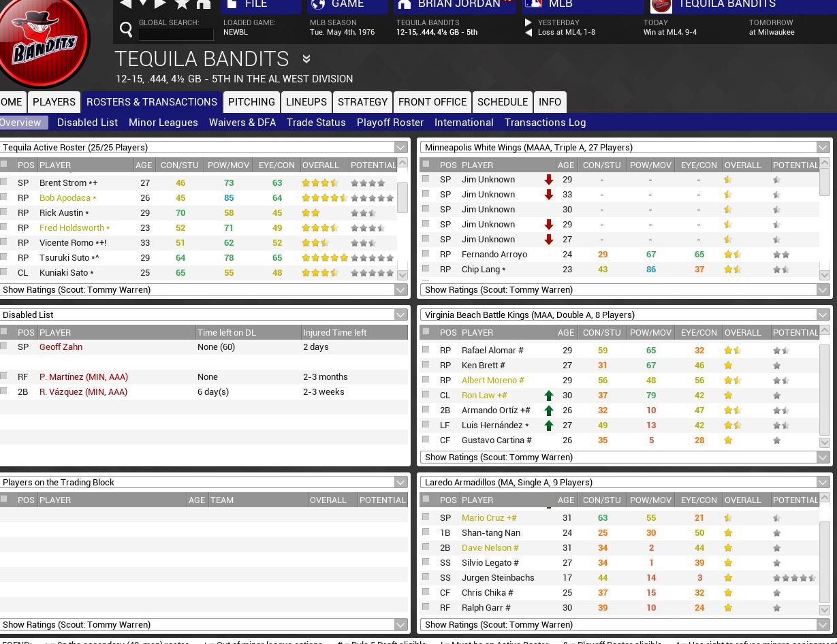Image resolution: width=837 pixels, height=644 pixels.
Task: Click the White Wings list scrollbar up arrow
Action: [825, 163]
